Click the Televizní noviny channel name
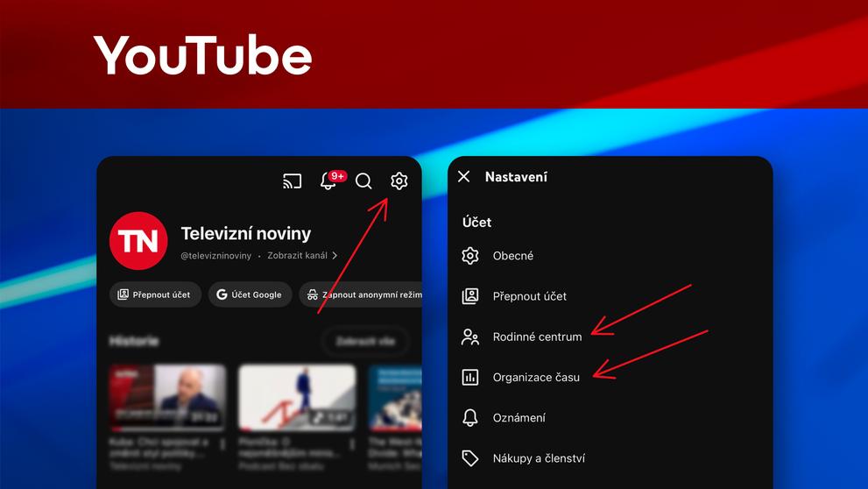Screen dimensions: 868x489 click(246, 234)
